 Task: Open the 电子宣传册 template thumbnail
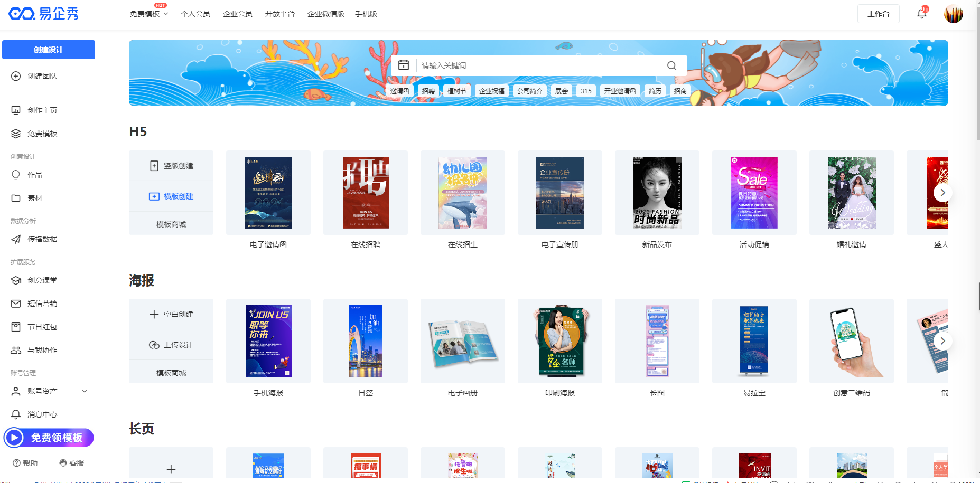tap(560, 193)
